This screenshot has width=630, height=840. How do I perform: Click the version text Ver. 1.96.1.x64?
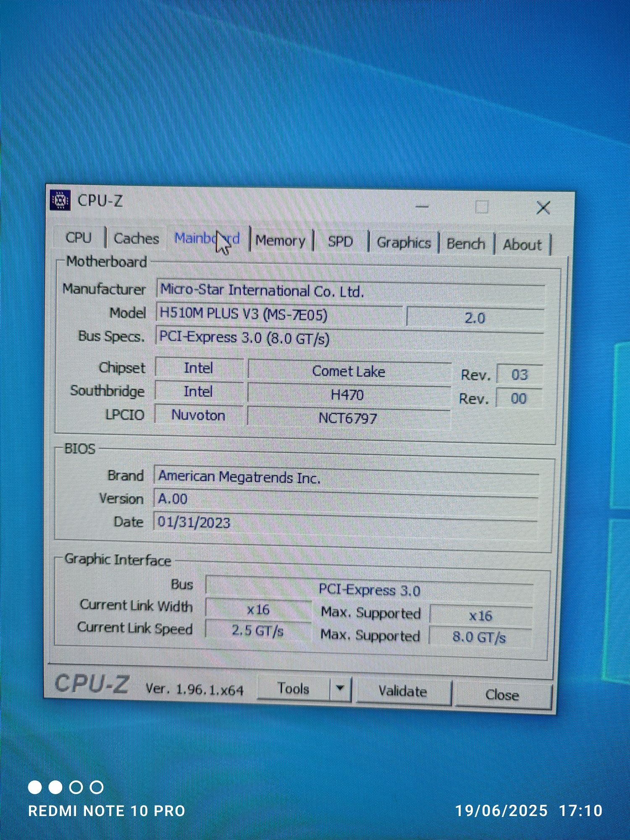coord(194,689)
